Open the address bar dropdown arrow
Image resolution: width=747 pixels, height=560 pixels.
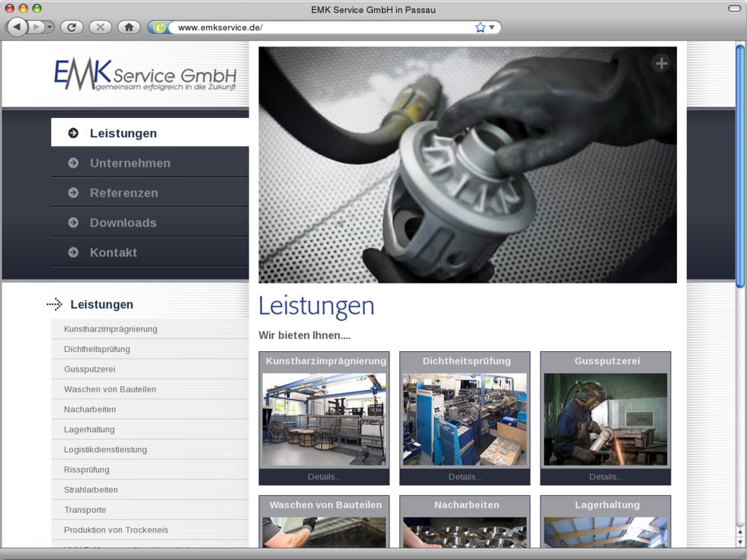pyautogui.click(x=492, y=27)
